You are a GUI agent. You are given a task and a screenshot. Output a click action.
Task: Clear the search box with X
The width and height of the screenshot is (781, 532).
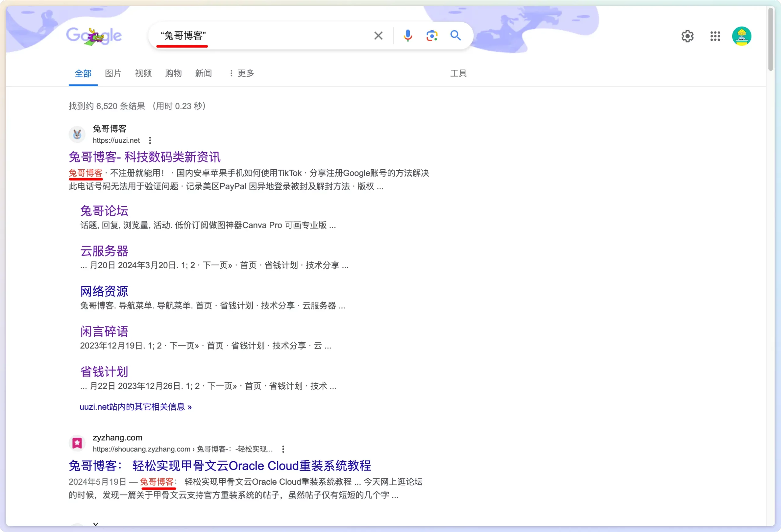378,36
